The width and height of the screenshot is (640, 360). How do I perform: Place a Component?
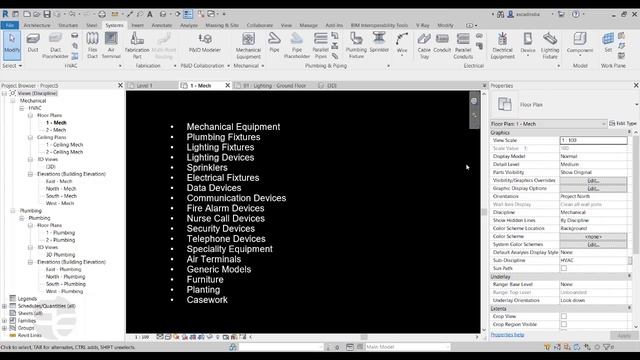click(580, 44)
